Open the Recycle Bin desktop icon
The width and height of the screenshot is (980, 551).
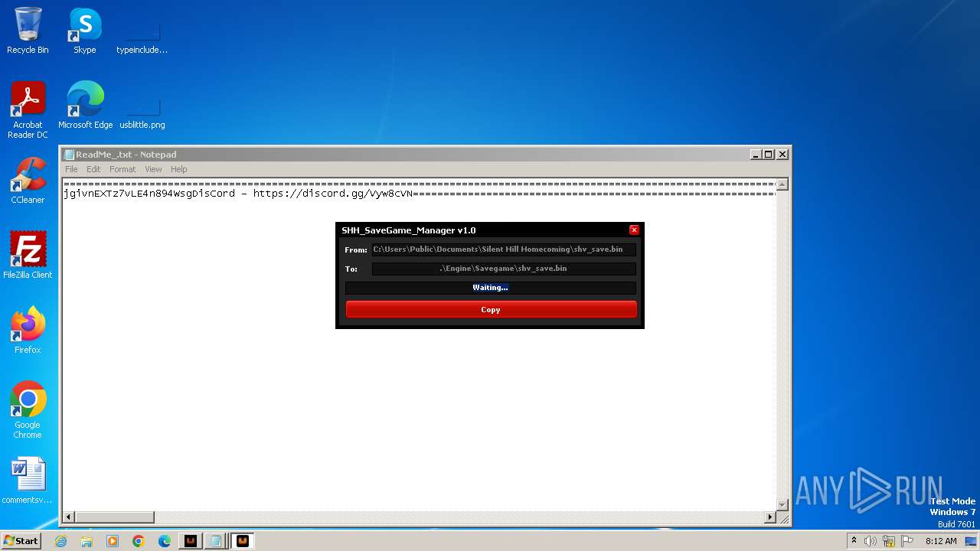click(28, 31)
